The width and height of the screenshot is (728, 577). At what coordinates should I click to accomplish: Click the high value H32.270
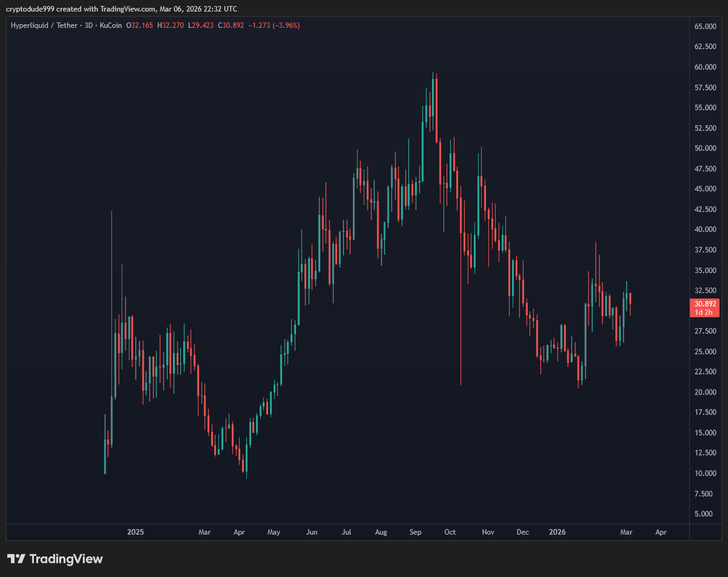[x=170, y=25]
